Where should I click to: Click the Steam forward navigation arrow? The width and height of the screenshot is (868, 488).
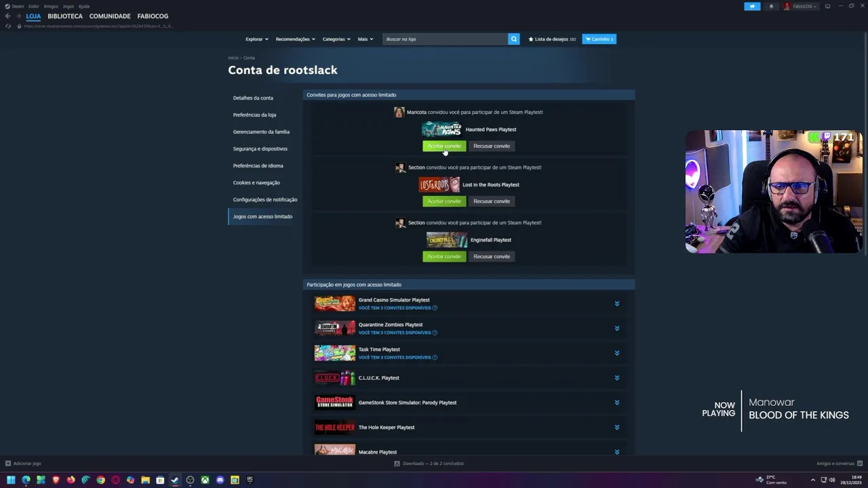point(18,16)
